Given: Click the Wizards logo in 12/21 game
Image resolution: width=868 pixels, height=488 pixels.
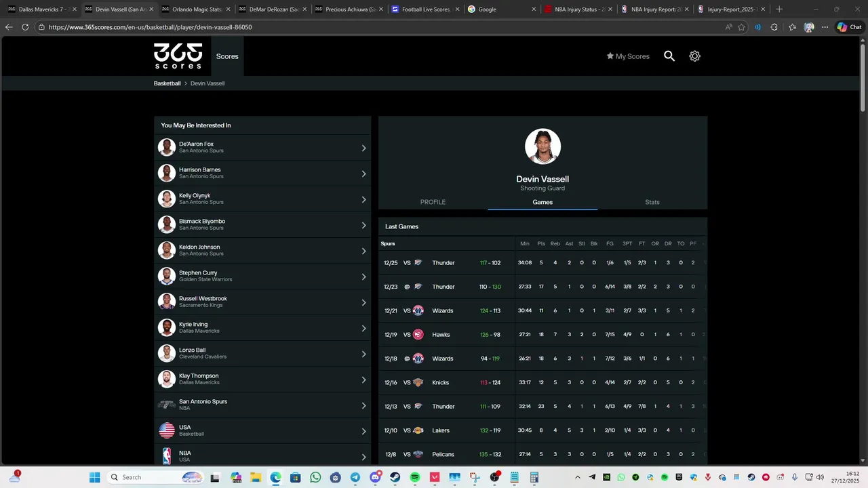Looking at the screenshot, I should click(418, 310).
